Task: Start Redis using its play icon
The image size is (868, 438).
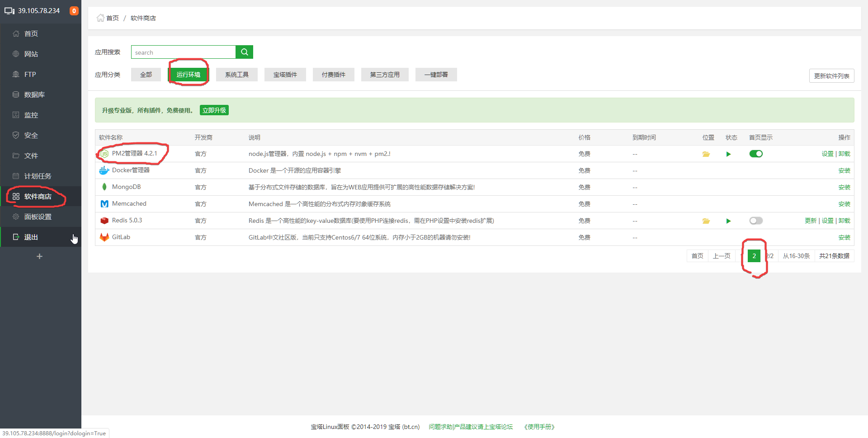Action: point(728,221)
